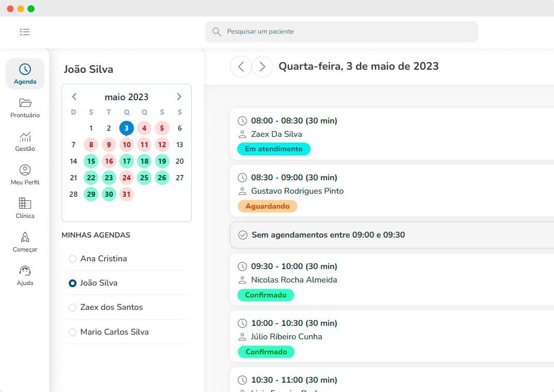
Task: Select the Mario Carlos Silva agenda radio
Action: pyautogui.click(x=73, y=332)
